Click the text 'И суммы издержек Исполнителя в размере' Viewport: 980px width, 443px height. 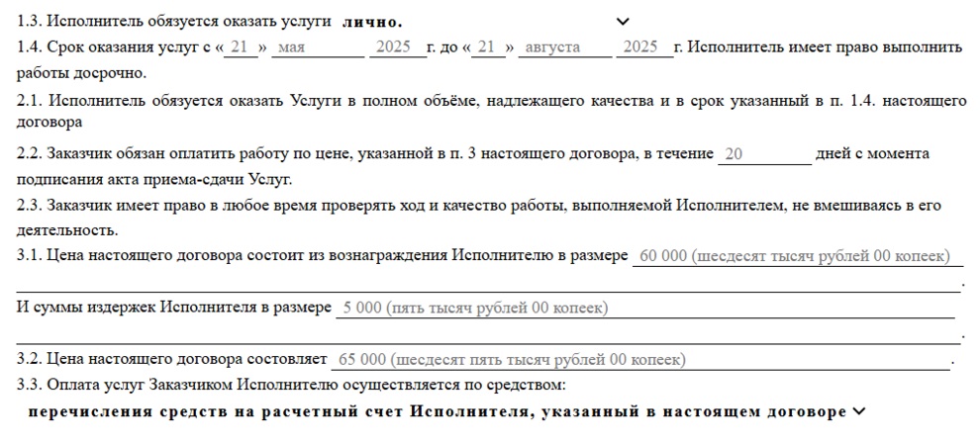(174, 309)
